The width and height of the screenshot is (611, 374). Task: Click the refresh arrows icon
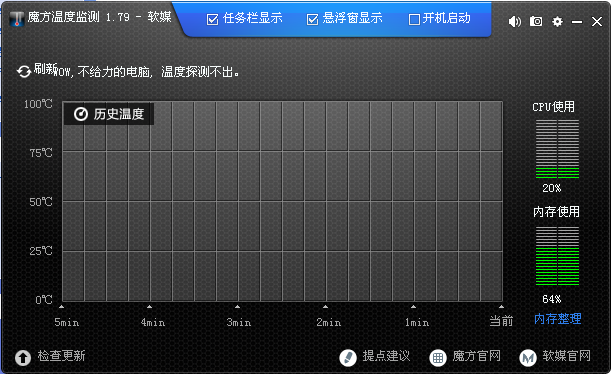click(x=24, y=71)
